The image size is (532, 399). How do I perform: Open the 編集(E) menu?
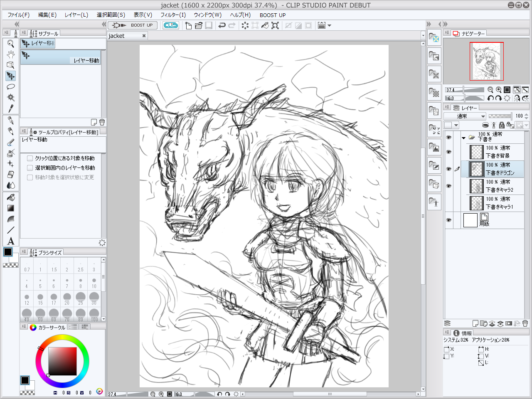[47, 15]
